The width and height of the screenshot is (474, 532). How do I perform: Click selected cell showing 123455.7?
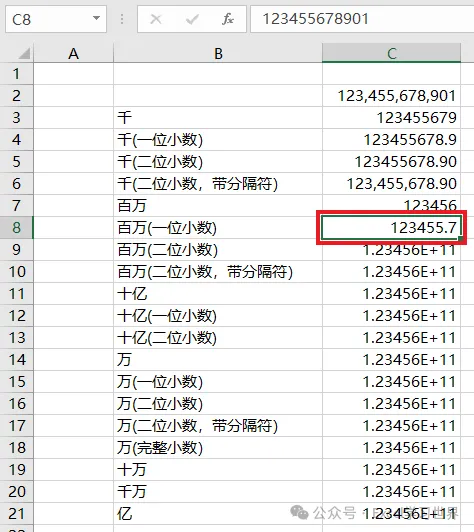(x=392, y=227)
